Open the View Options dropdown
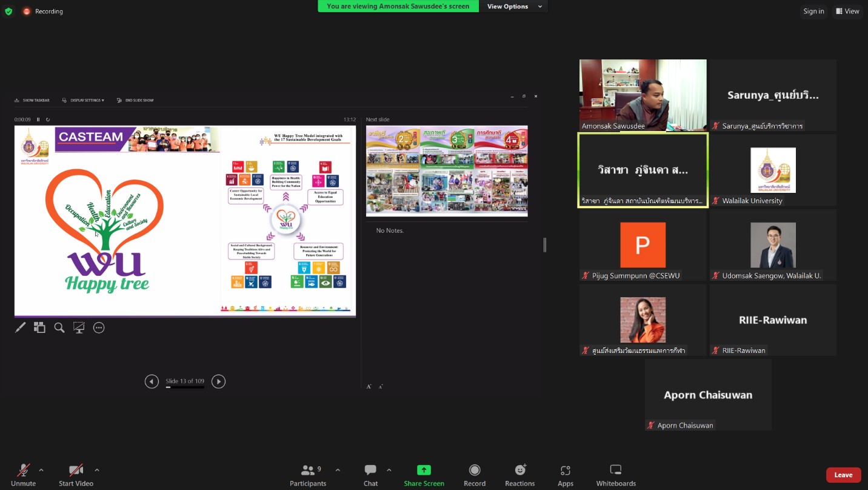This screenshot has height=490, width=868. [x=511, y=7]
